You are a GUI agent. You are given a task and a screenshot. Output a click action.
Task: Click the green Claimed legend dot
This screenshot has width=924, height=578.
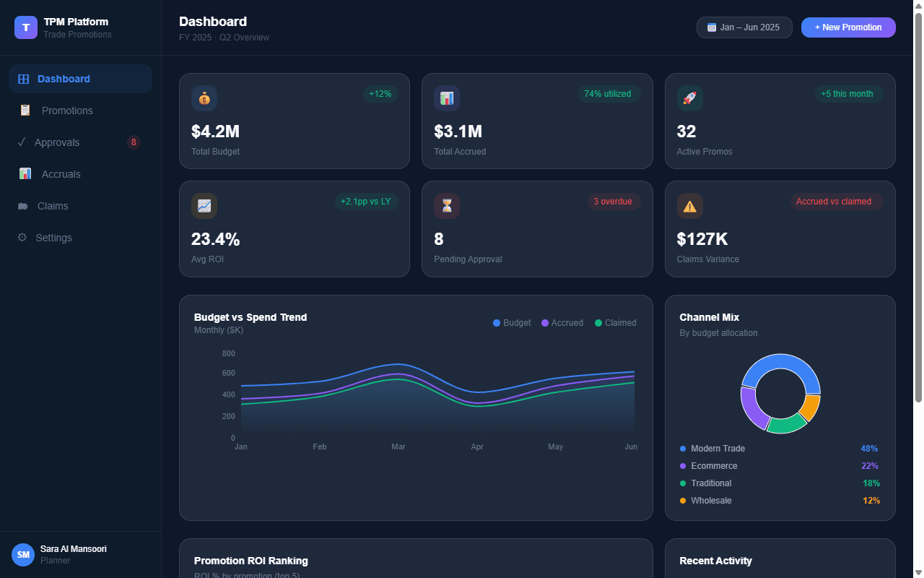tap(598, 323)
